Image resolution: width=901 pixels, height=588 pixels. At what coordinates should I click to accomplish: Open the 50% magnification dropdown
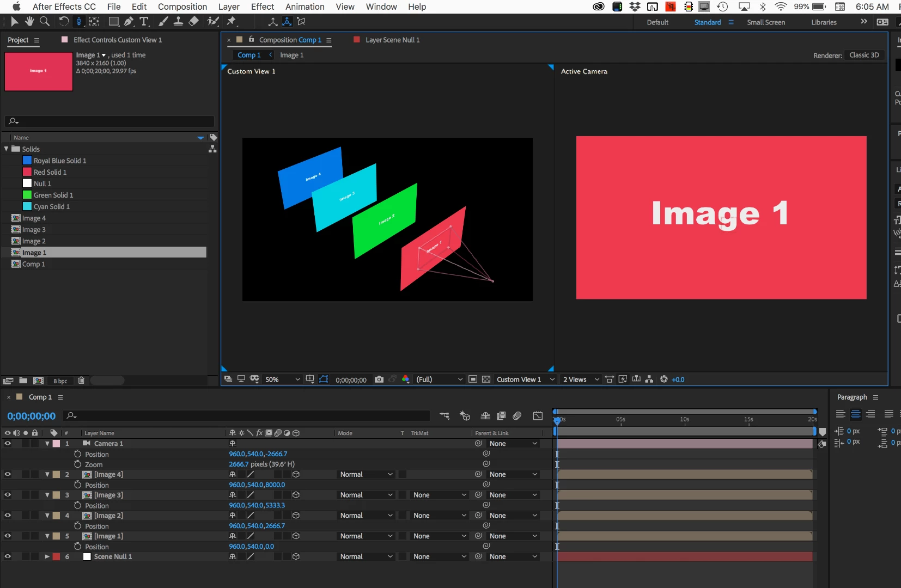coord(282,379)
